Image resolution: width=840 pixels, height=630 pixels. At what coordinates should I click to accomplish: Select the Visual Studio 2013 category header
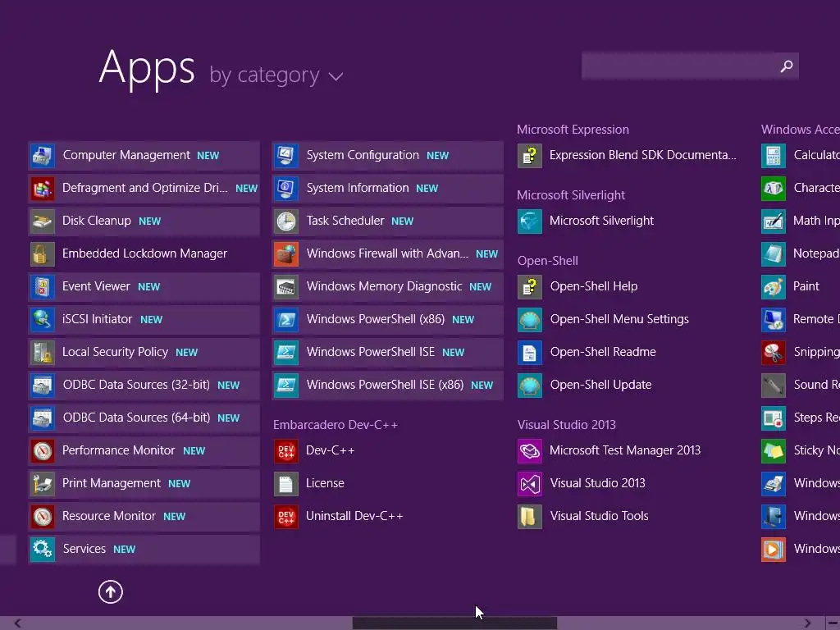[566, 425]
